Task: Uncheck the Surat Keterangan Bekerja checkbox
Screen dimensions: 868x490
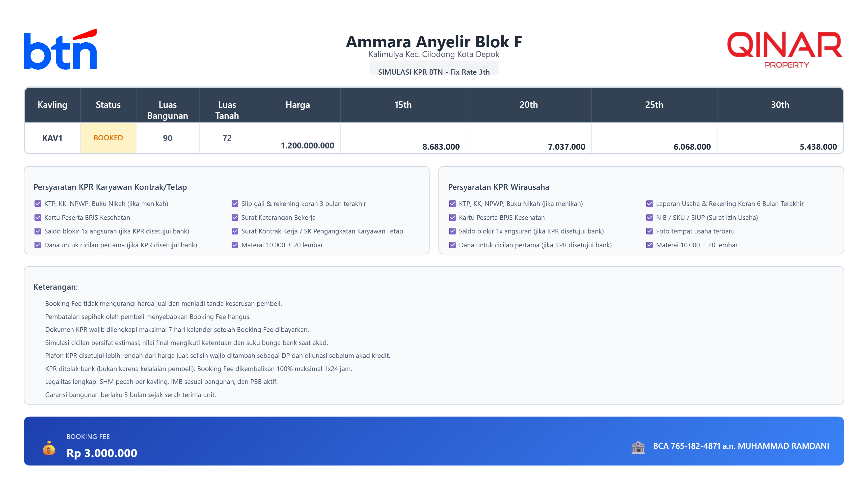Action: click(x=235, y=218)
